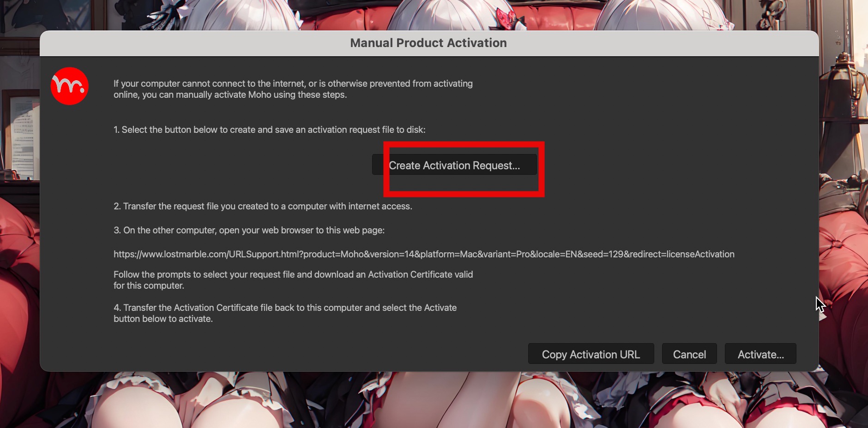Open the Activate... certificate chooser

click(760, 354)
